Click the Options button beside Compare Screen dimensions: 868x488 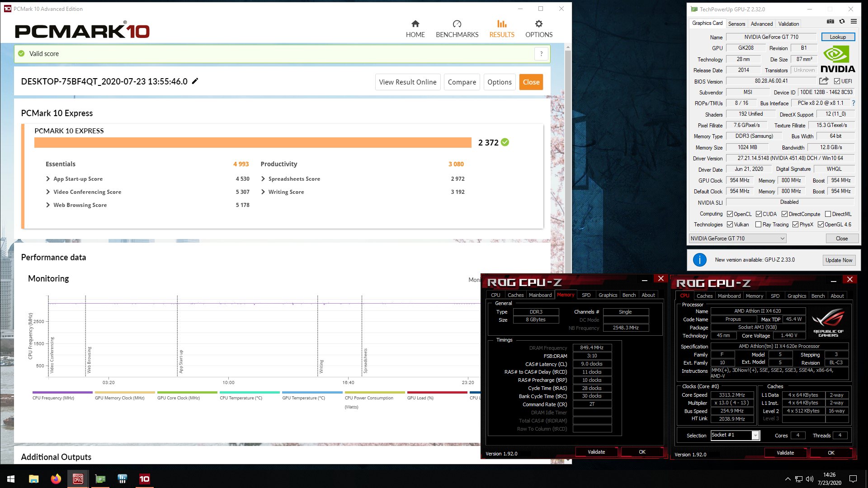coord(499,82)
